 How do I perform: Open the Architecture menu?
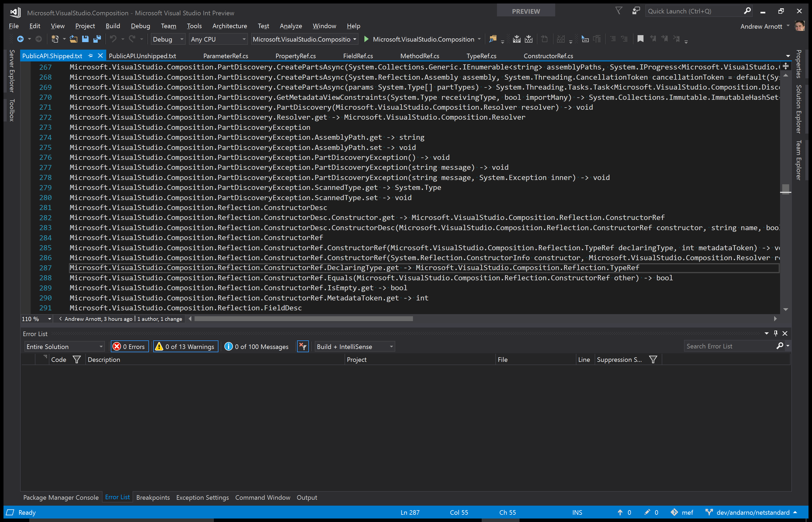(229, 26)
